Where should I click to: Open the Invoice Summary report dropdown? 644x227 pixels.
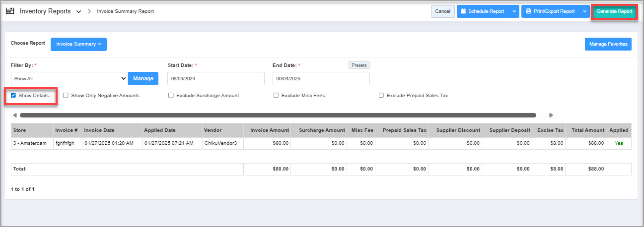tap(78, 44)
